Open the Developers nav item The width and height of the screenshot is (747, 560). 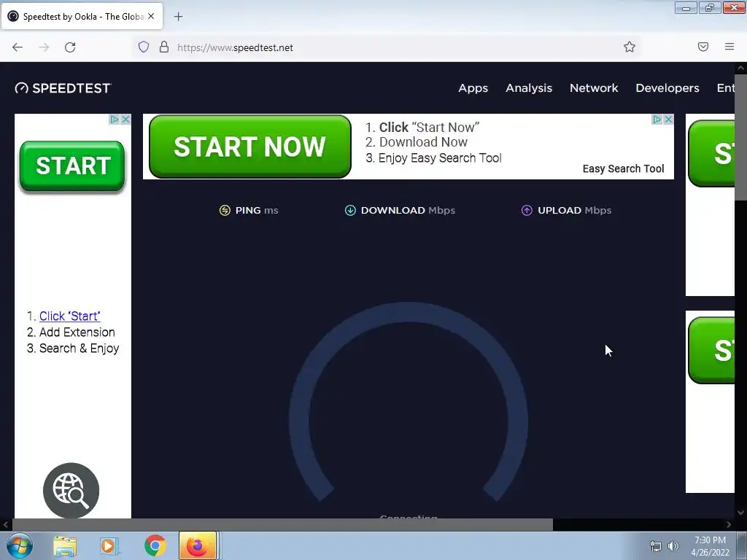tap(667, 88)
